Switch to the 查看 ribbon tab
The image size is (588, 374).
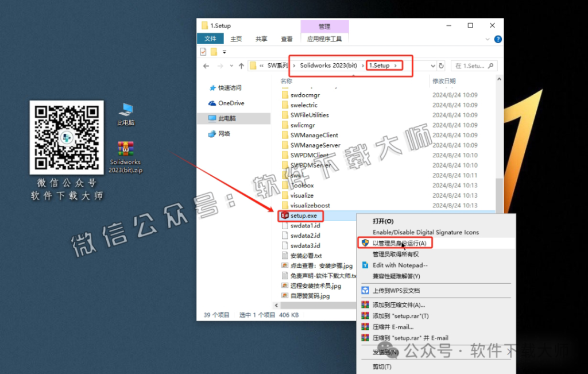[x=287, y=38]
